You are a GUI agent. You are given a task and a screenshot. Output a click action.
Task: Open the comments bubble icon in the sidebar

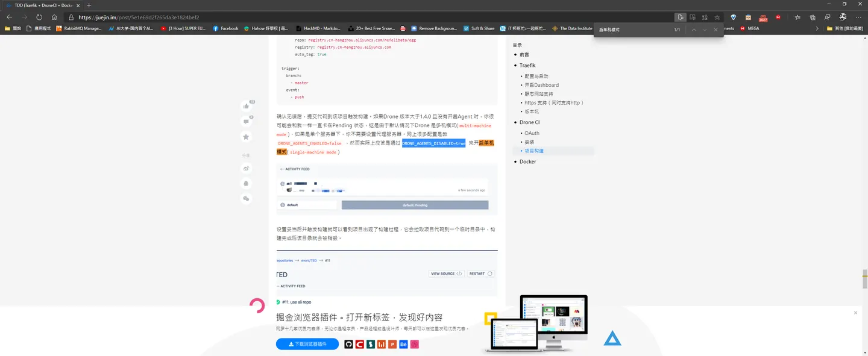(x=246, y=122)
